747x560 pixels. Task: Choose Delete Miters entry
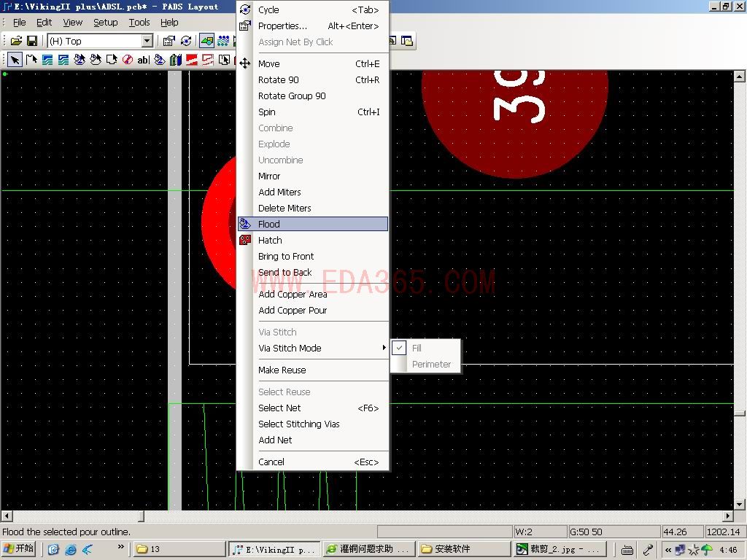[x=313, y=208]
